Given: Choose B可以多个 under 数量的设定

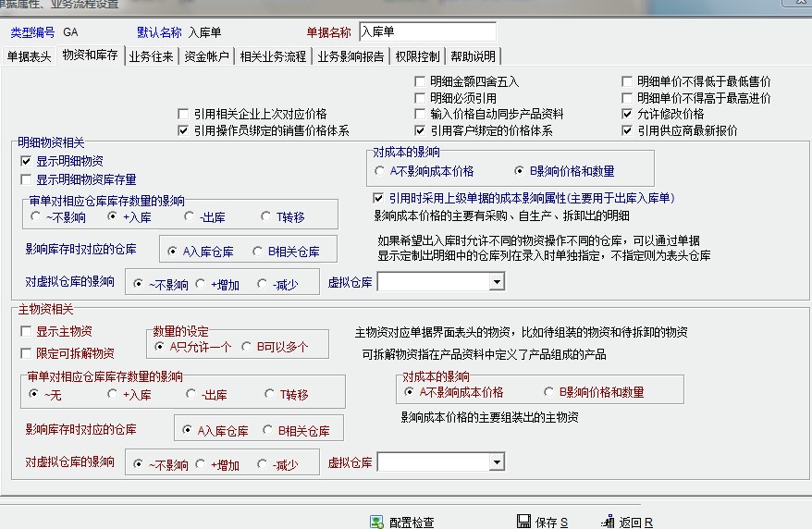Looking at the screenshot, I should [247, 347].
